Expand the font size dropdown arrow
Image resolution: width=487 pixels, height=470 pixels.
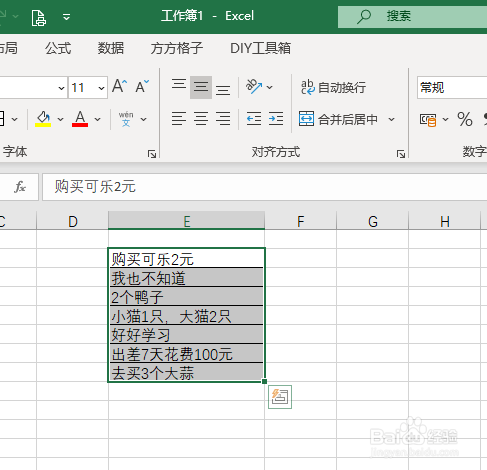pos(101,88)
